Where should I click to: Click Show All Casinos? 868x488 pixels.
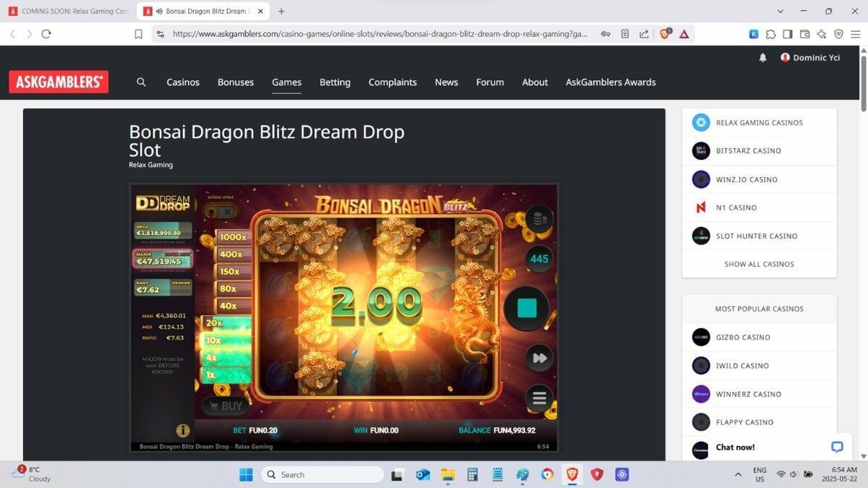759,264
